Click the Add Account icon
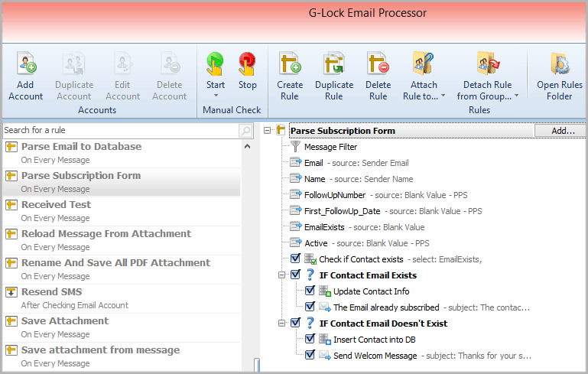Screen dimensions: 588x374 pos(26,63)
